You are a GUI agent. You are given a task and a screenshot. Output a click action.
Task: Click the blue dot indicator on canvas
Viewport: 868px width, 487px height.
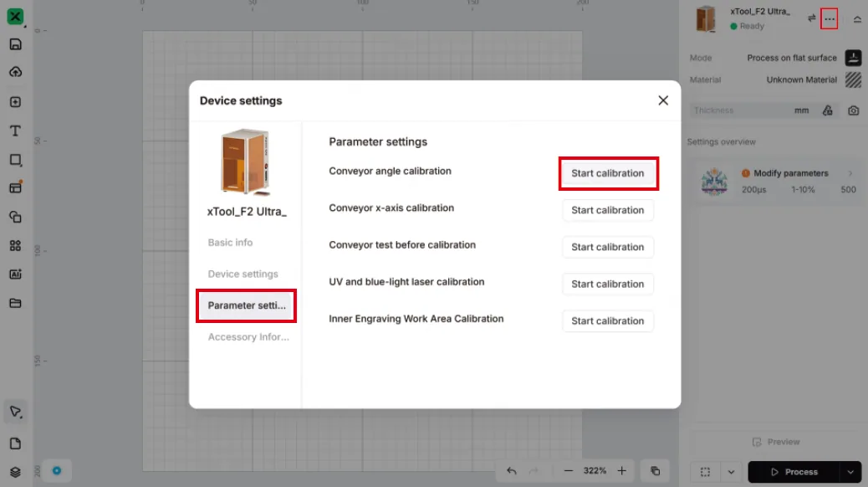point(57,471)
